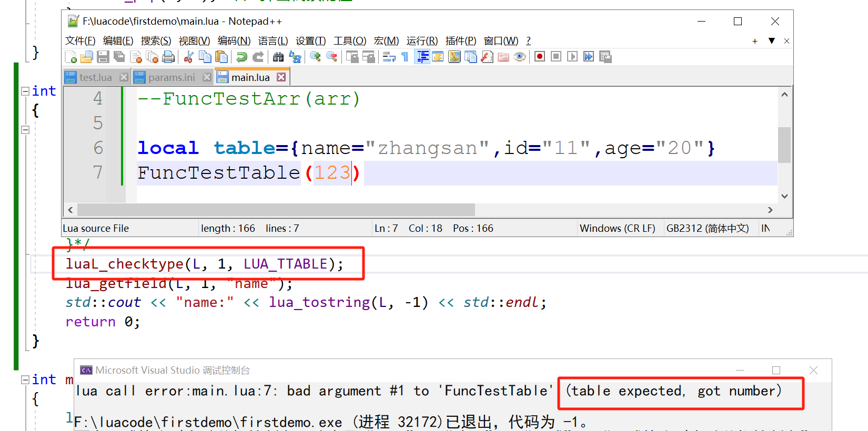The image size is (868, 431).
Task: Click the Save All toolbar icon
Action: point(119,57)
